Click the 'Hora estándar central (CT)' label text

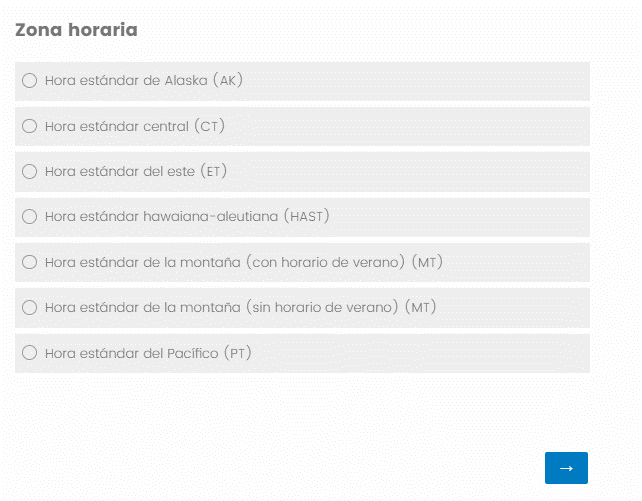(x=135, y=126)
